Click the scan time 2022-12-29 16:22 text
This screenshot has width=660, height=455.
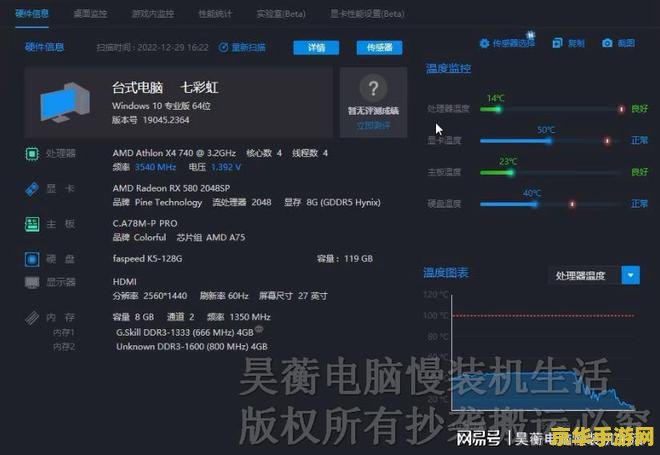coord(152,47)
